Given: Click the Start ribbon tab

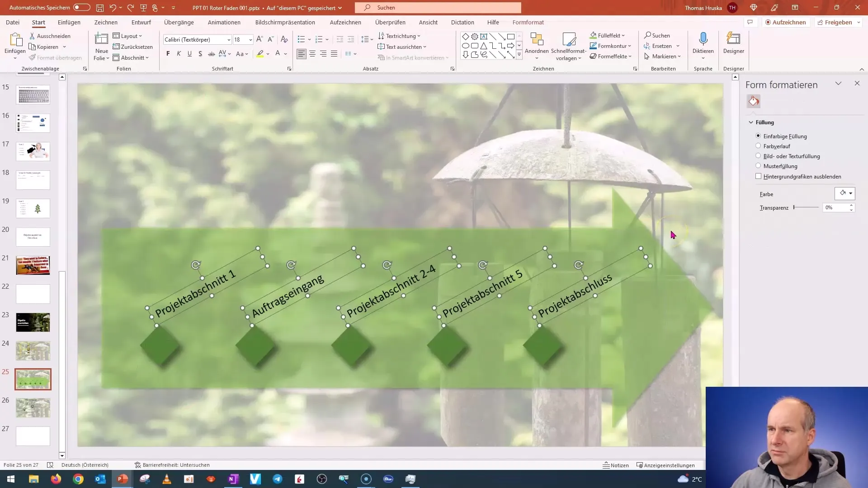Looking at the screenshot, I should point(38,22).
